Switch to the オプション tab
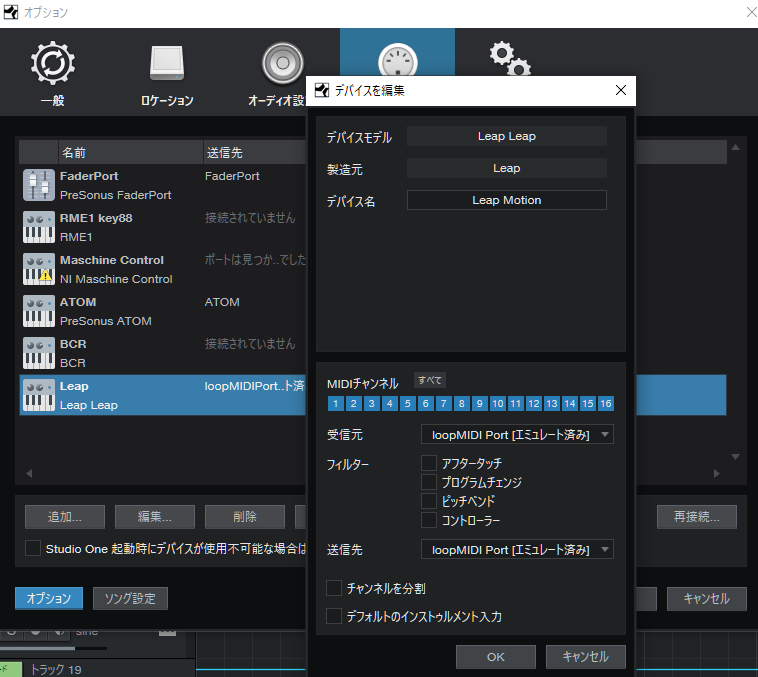The width and height of the screenshot is (758, 677). pos(49,598)
